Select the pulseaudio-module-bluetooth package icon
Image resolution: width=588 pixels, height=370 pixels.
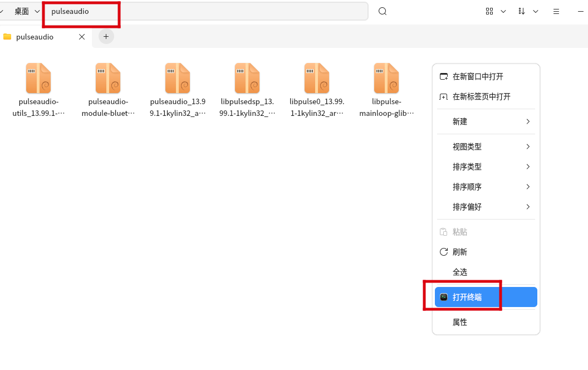[x=107, y=78]
